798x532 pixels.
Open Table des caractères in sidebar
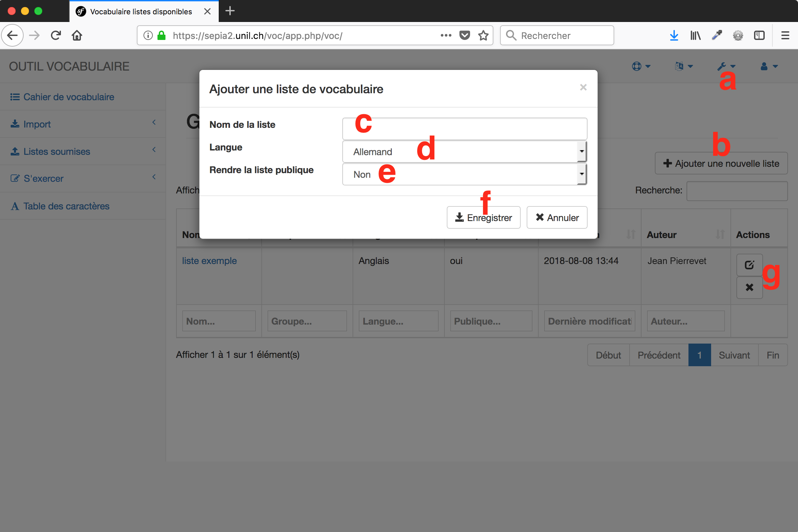tap(66, 206)
